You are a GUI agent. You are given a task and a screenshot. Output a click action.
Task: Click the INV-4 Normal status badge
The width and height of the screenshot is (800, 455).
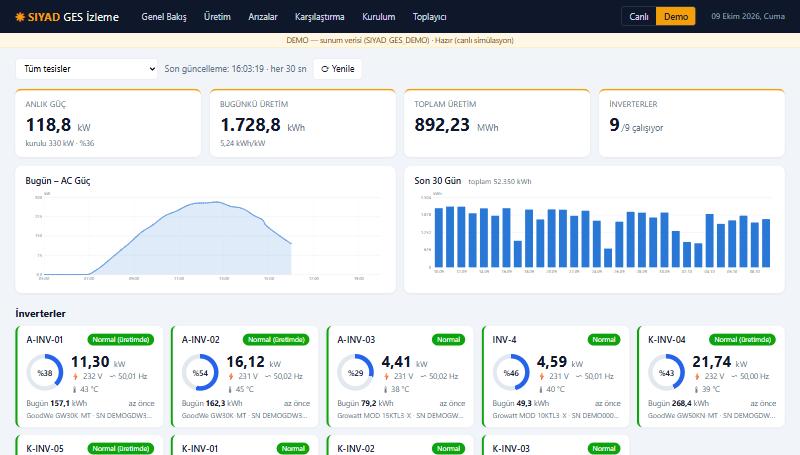click(x=604, y=340)
